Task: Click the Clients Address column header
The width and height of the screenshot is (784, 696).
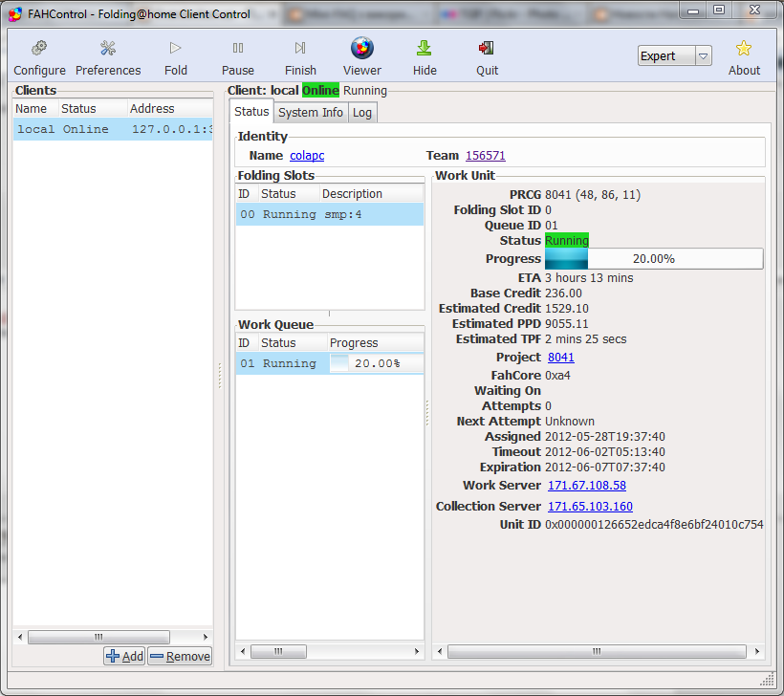Action: click(170, 108)
